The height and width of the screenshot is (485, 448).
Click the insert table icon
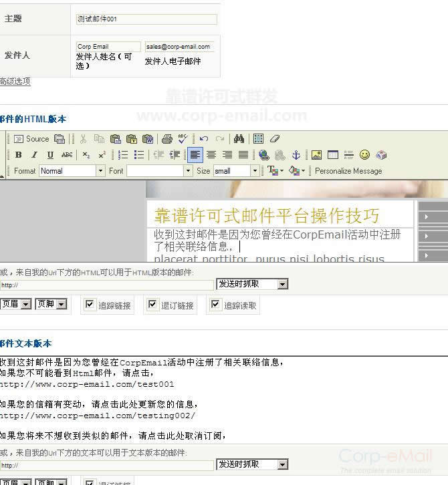[x=332, y=155]
